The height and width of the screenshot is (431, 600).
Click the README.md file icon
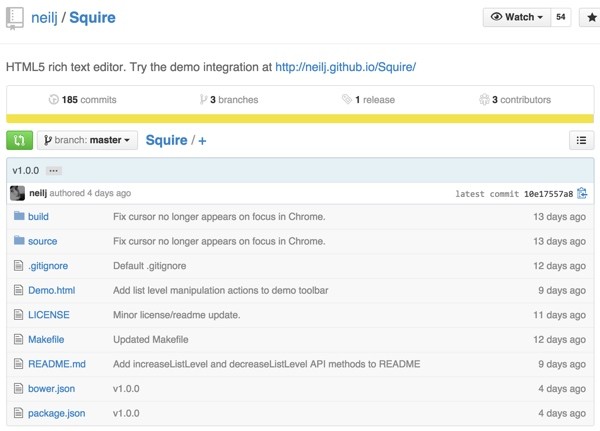(x=18, y=363)
